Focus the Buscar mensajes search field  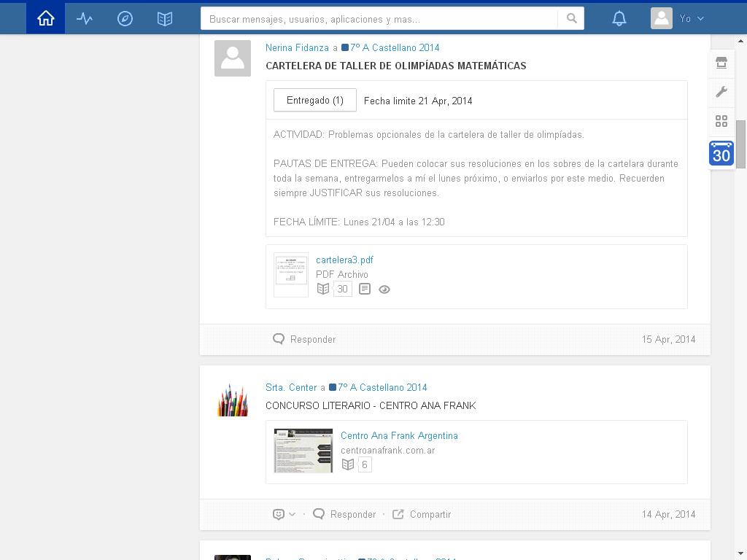(x=379, y=18)
